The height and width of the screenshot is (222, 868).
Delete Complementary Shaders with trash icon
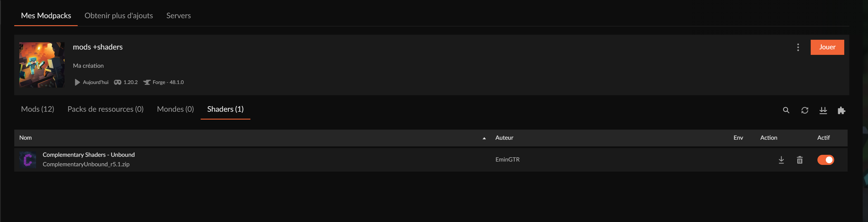tap(800, 160)
